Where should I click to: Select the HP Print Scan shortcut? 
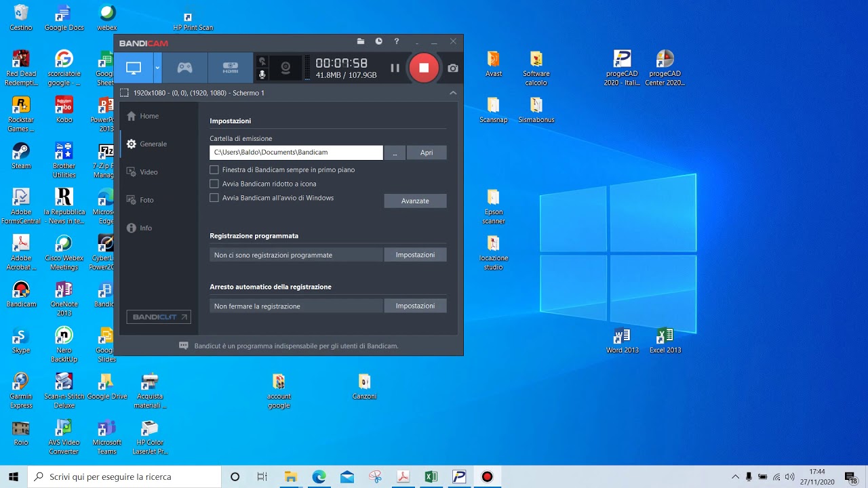[193, 20]
